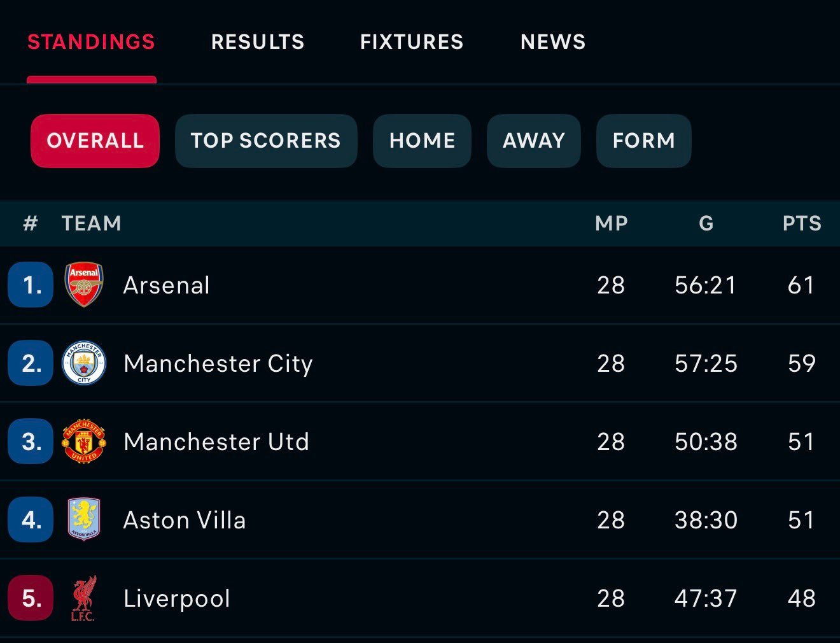Filter standings by Away matches
Viewport: 840px width, 643px height.
pyautogui.click(x=534, y=141)
